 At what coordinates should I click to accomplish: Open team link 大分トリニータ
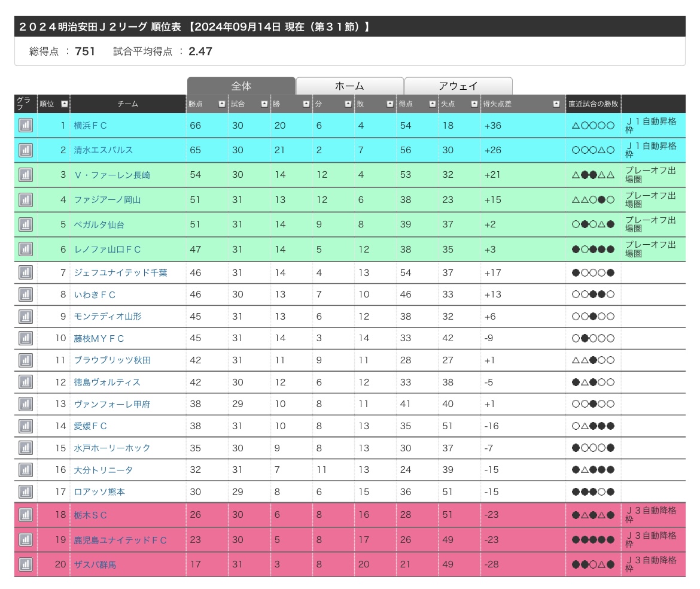[x=103, y=470]
